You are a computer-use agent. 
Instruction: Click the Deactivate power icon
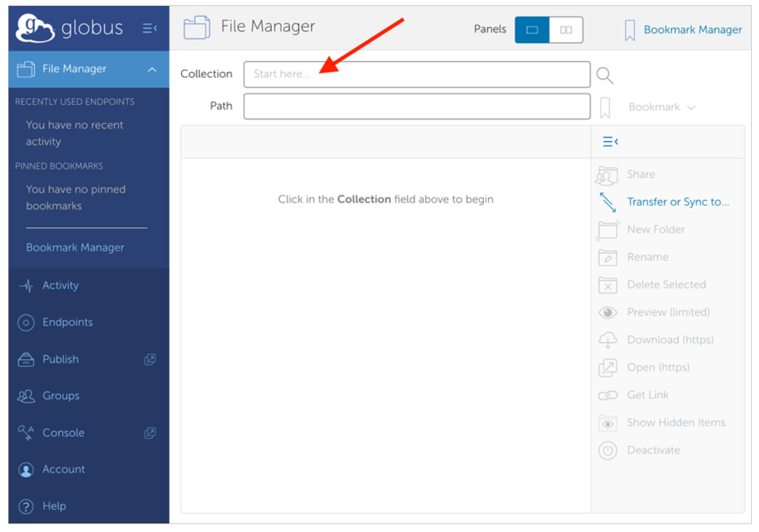pos(607,451)
